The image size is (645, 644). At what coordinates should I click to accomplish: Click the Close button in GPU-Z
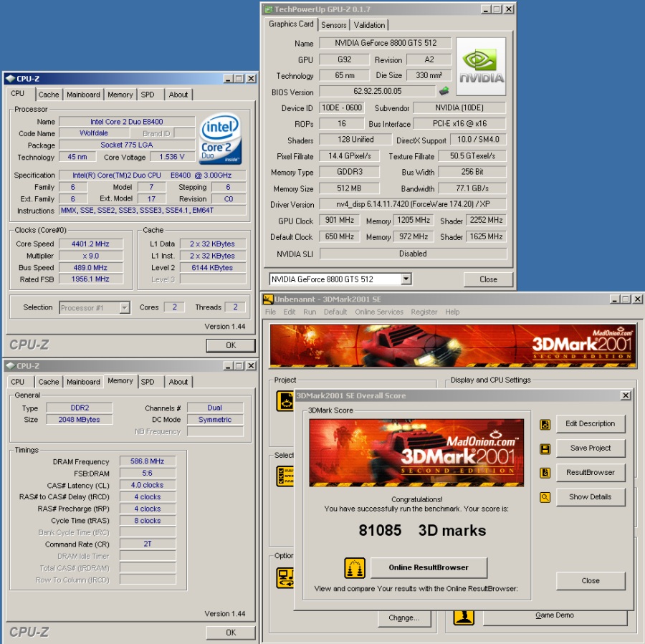point(488,279)
